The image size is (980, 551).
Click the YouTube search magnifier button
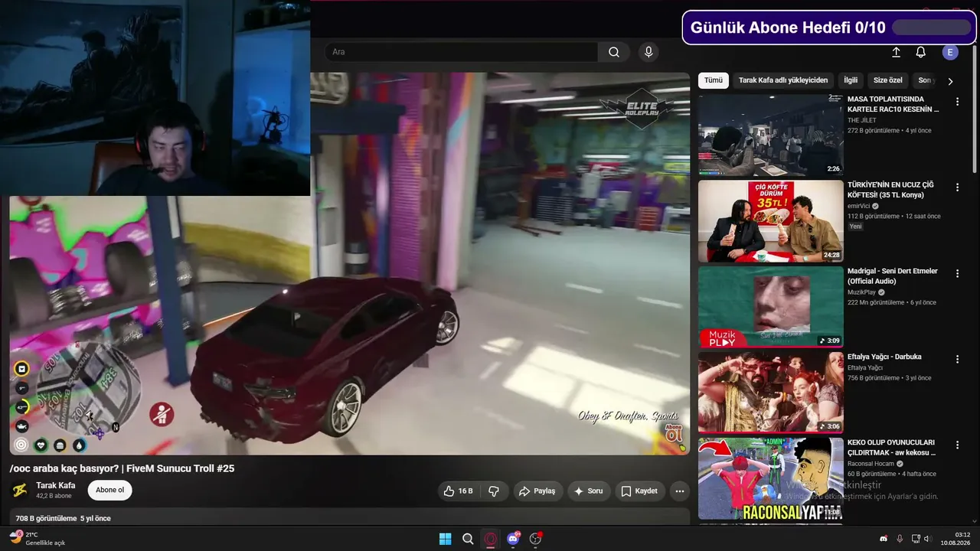coord(614,52)
